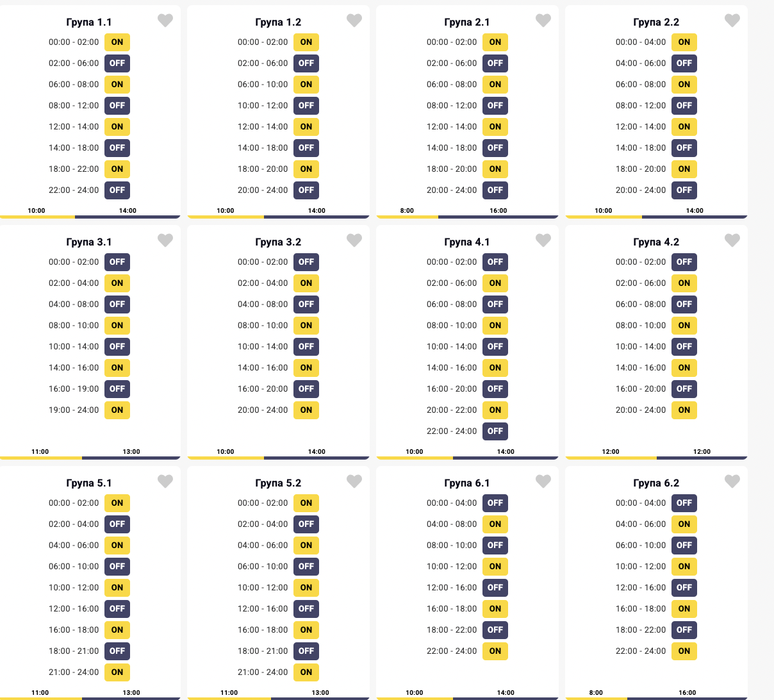This screenshot has width=774, height=700.
Task: Add Група 3.2 to favorites
Action: (354, 240)
